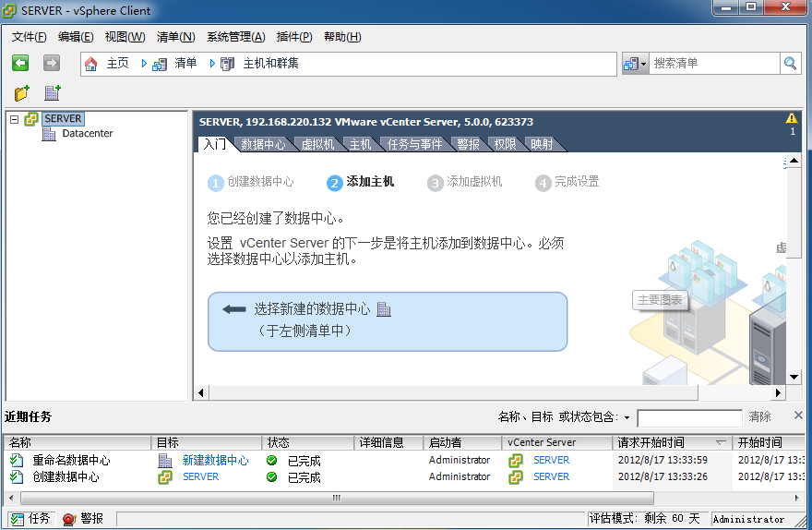Click horizontal scrollbar right arrow in content pane
812x530 pixels.
point(778,392)
